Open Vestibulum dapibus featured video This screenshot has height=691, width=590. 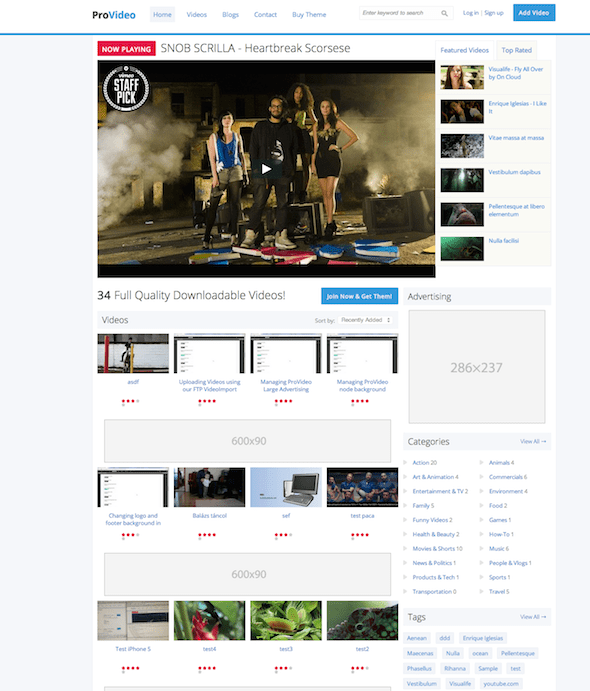pyautogui.click(x=514, y=172)
